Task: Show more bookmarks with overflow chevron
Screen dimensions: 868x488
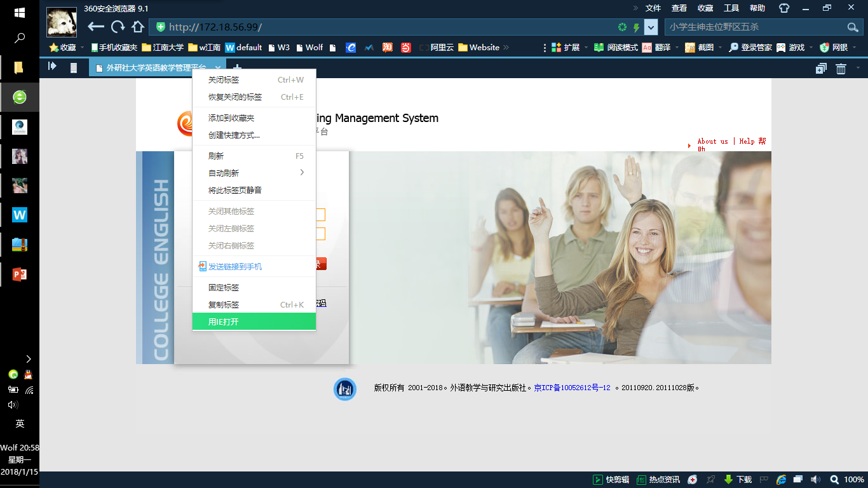Action: pos(506,48)
